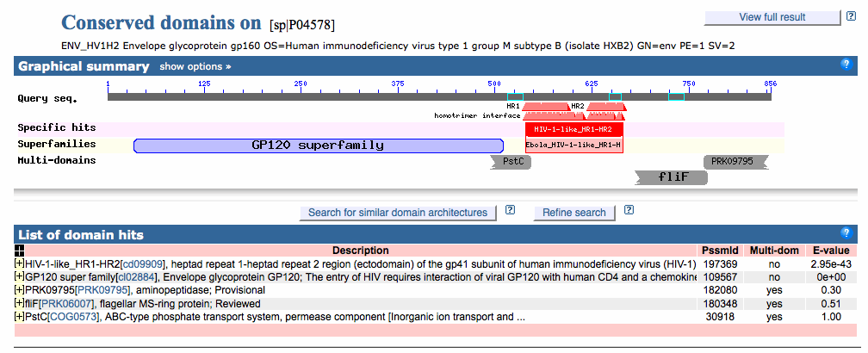Click help icon next to Refine search

[x=629, y=210]
